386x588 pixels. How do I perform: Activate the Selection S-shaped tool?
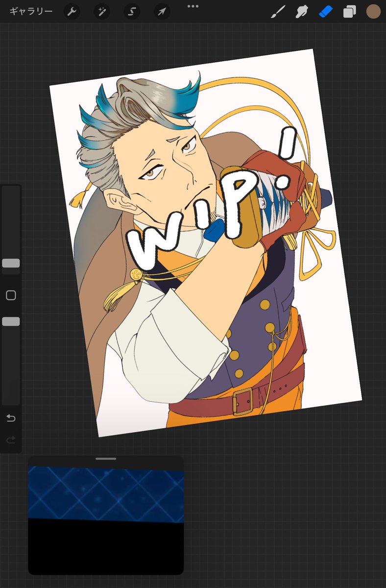coord(132,12)
